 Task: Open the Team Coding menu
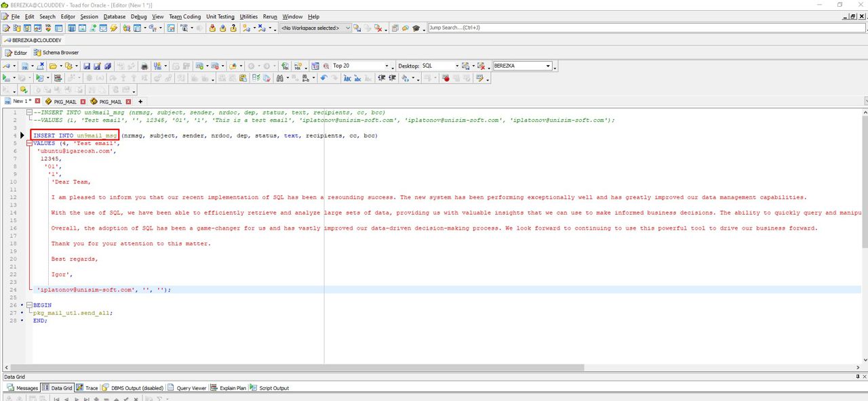pos(185,16)
